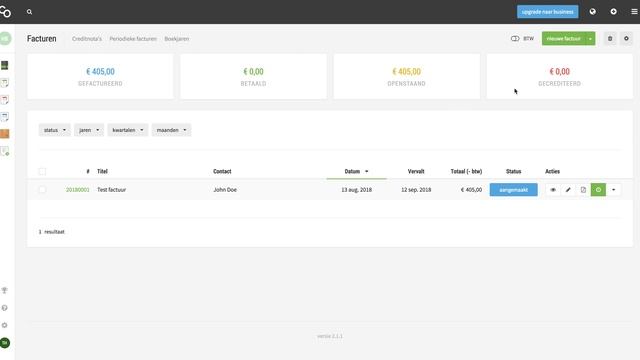Screen dimensions: 640x360
Task: Click the Facturen heading tab
Action: (42, 39)
